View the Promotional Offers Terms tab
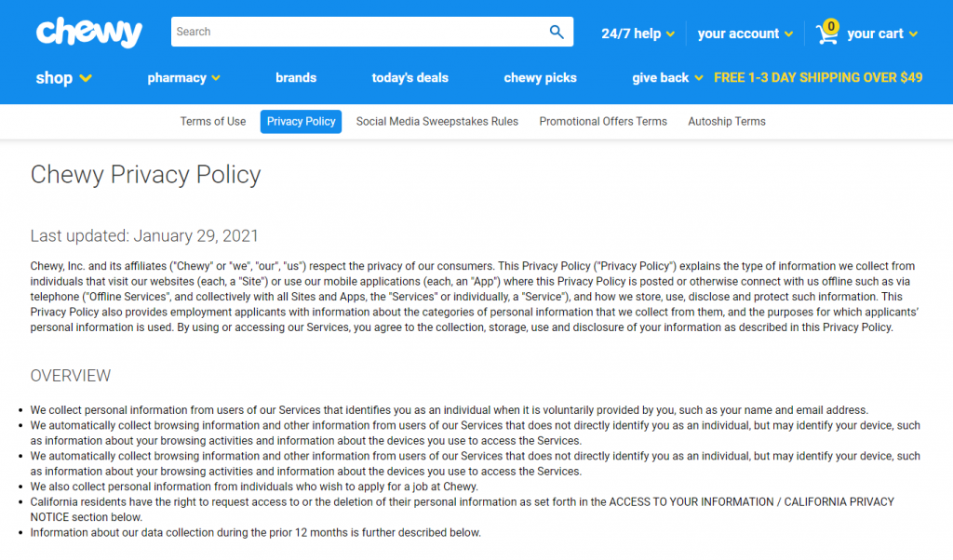This screenshot has width=953, height=560. [x=603, y=122]
